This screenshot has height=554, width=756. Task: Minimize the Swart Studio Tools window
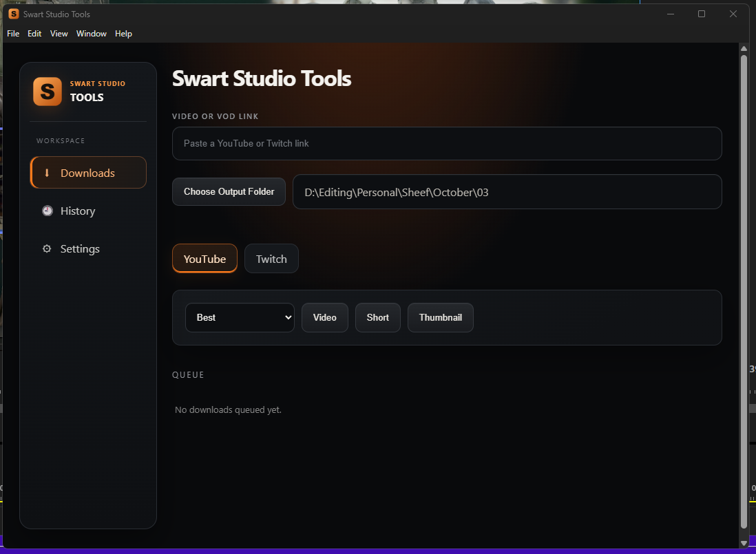pyautogui.click(x=670, y=14)
